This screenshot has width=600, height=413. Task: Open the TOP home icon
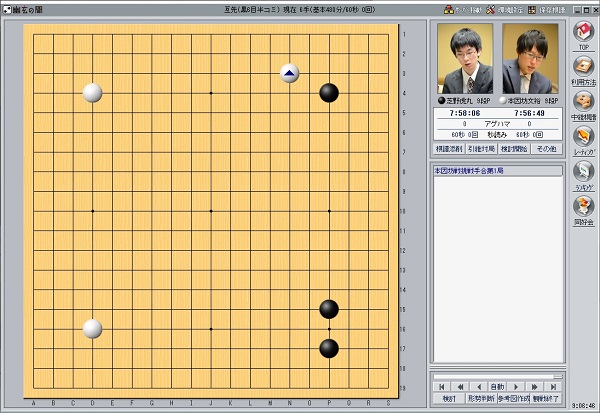[x=584, y=33]
